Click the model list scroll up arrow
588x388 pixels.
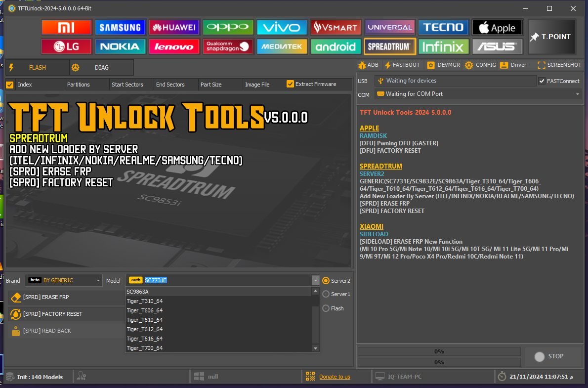pyautogui.click(x=315, y=291)
